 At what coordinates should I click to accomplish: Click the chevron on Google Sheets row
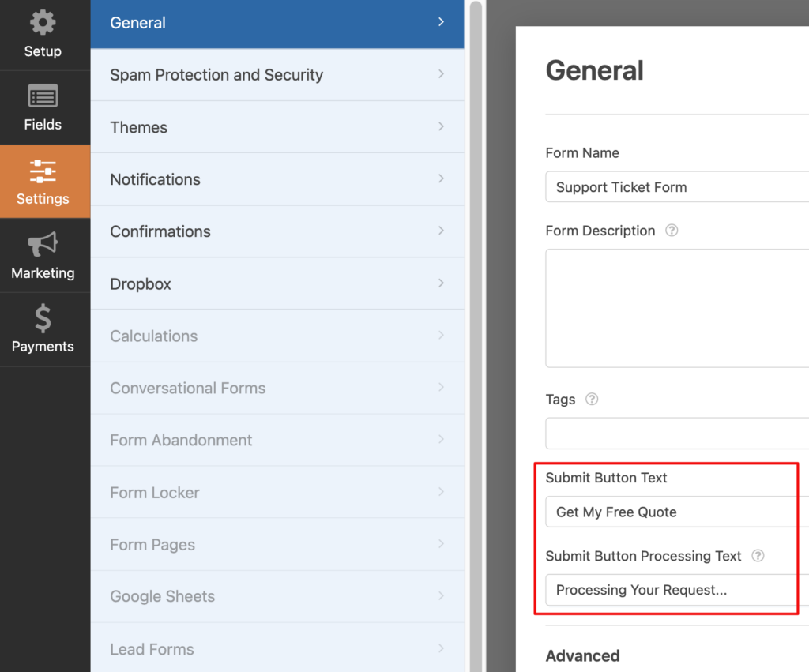tap(441, 595)
